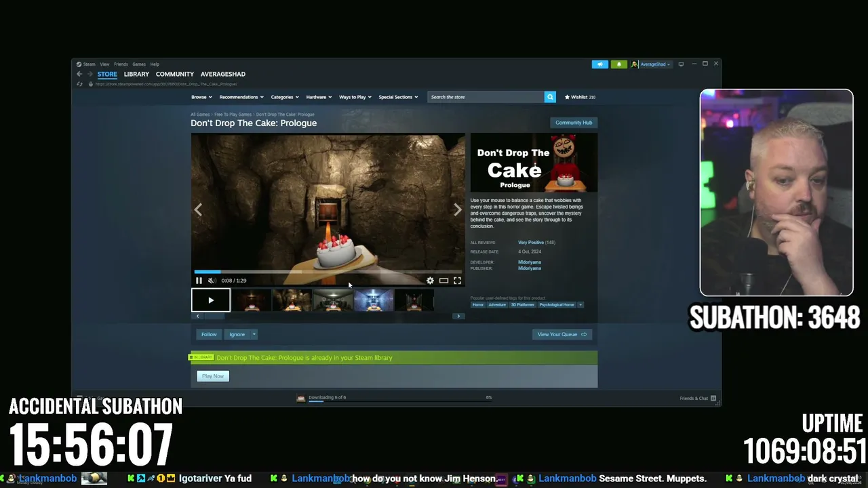The width and height of the screenshot is (868, 488).
Task: Click the Play Now button
Action: coord(213,376)
